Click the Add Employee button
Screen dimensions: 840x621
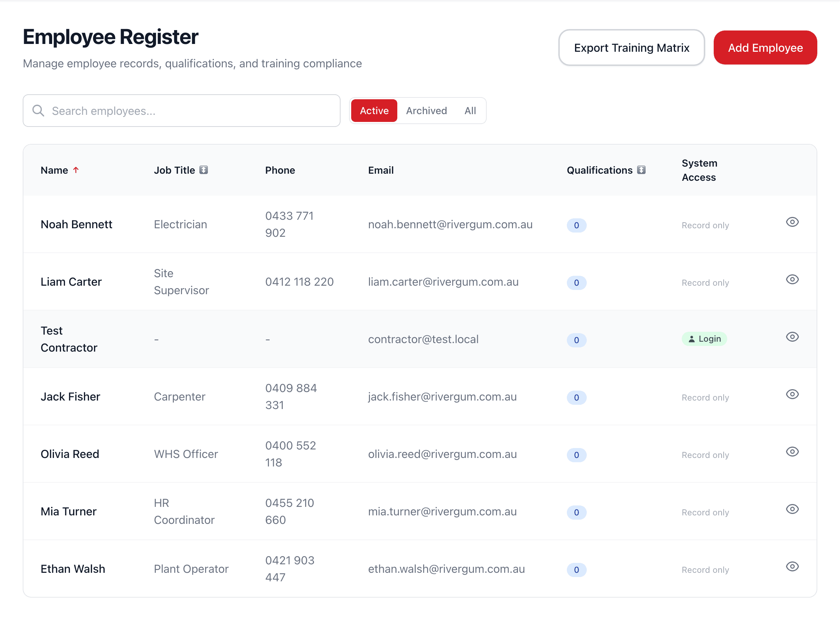[x=765, y=48]
